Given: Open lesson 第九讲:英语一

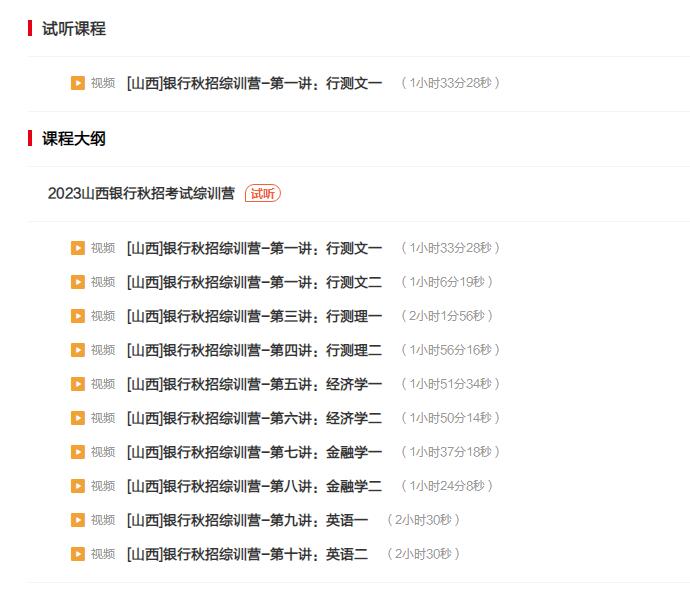Looking at the screenshot, I should click(247, 520).
